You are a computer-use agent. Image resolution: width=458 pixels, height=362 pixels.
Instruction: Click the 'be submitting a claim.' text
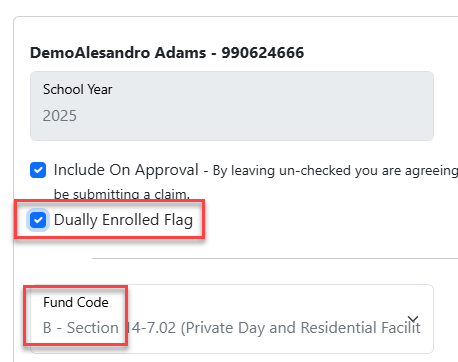pos(122,194)
